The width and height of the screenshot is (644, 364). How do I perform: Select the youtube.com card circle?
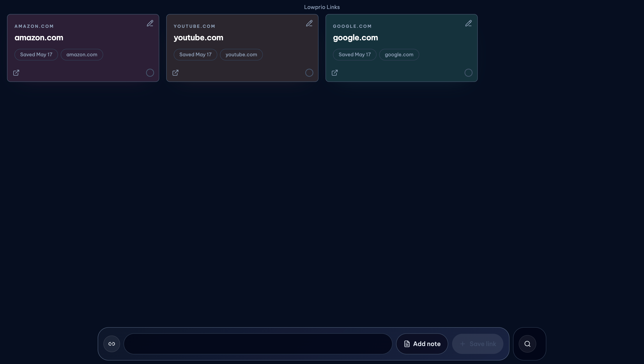(309, 73)
